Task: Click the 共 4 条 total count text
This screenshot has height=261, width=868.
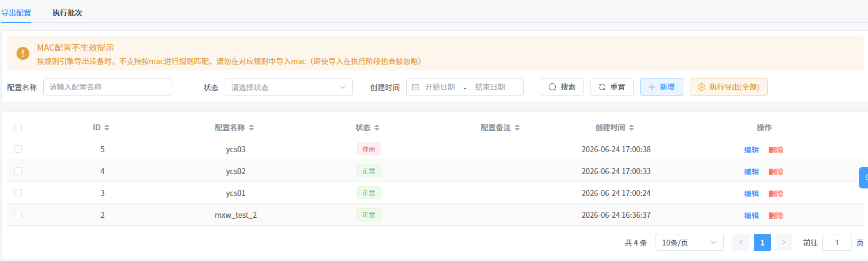Action: click(x=636, y=243)
